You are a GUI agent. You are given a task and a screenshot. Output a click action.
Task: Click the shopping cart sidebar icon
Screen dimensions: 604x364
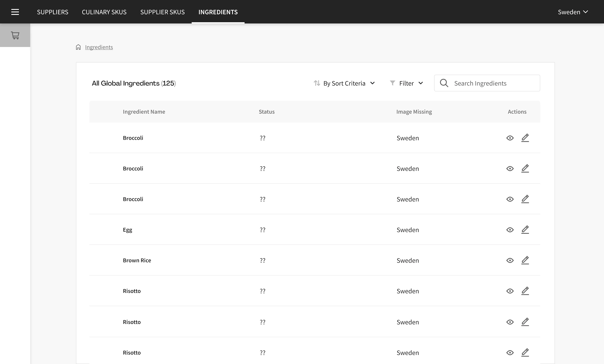pos(15,35)
